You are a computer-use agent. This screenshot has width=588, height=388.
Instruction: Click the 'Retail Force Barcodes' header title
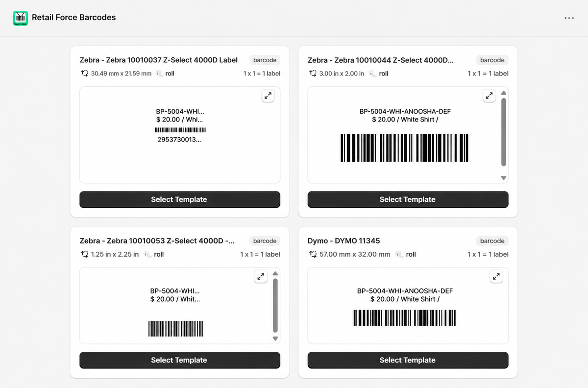pyautogui.click(x=74, y=18)
